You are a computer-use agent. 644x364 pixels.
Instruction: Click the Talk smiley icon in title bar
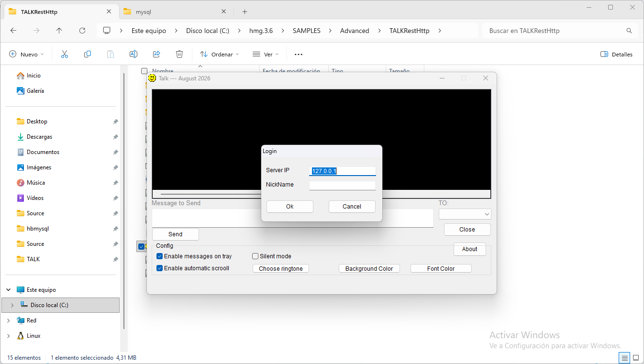point(152,77)
